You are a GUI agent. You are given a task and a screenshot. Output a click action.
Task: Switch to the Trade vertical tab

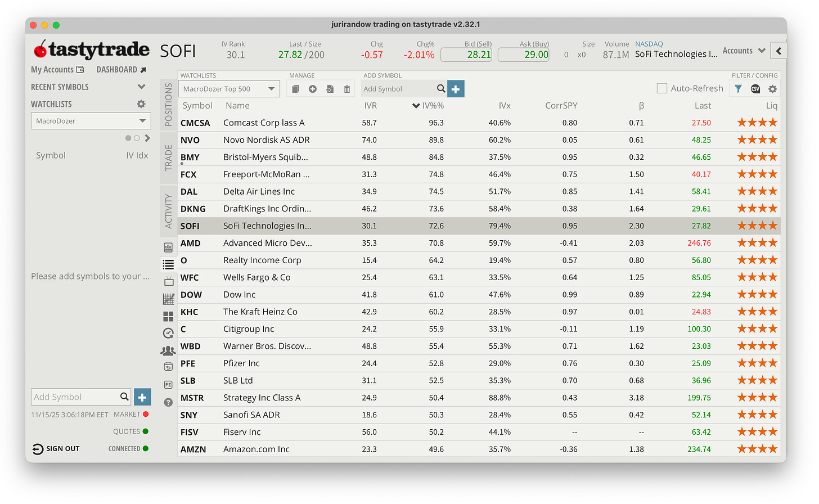pos(168,158)
